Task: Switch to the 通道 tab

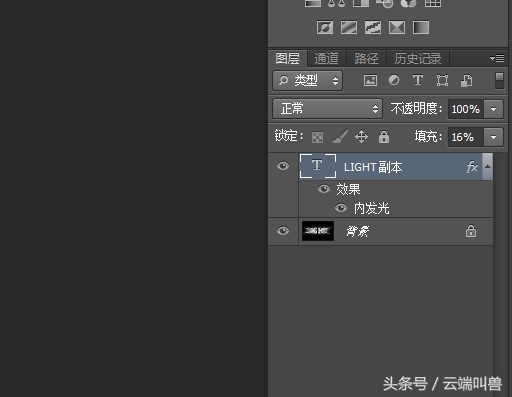Action: pyautogui.click(x=326, y=59)
